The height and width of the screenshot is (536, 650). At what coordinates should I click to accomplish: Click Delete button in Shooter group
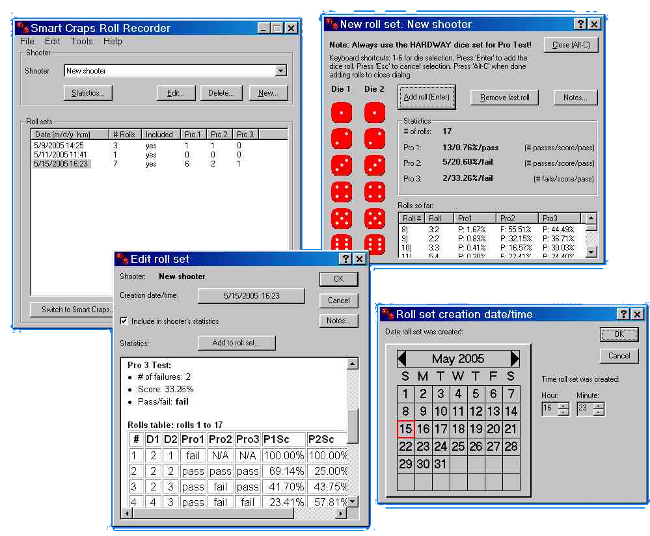point(222,93)
